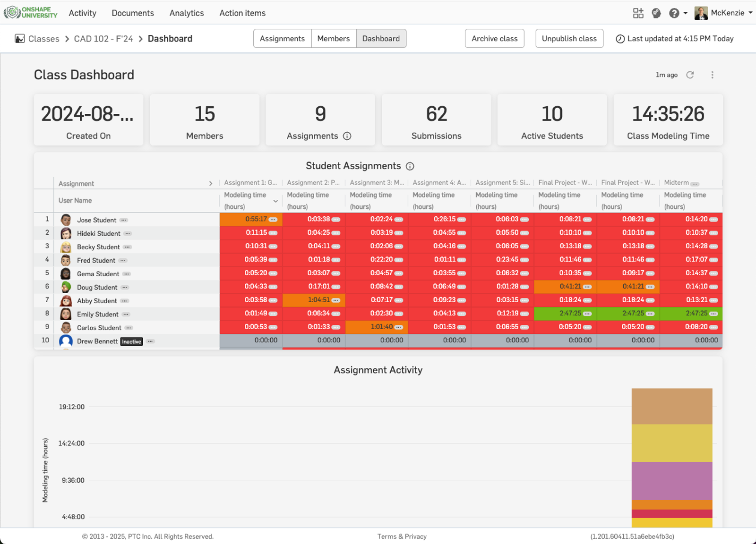This screenshot has width=756, height=544.
Task: Open Terms & Privacy link
Action: pyautogui.click(x=402, y=536)
